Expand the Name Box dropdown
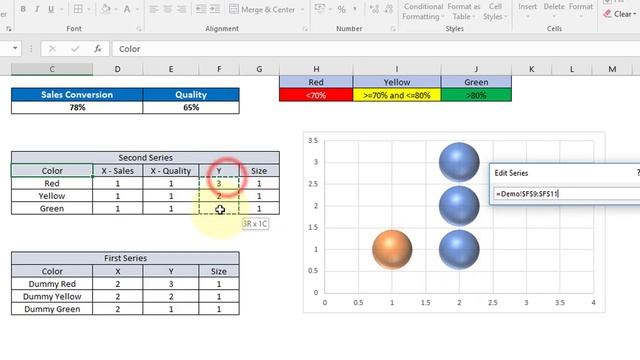Image resolution: width=640 pixels, height=360 pixels. 15,49
